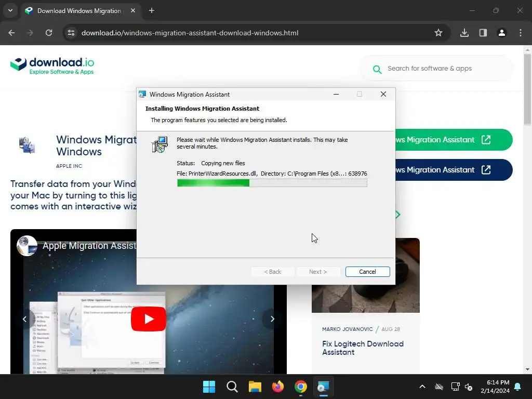Click external-link icon on dark blue button
This screenshot has height=399, width=532.
tap(486, 170)
